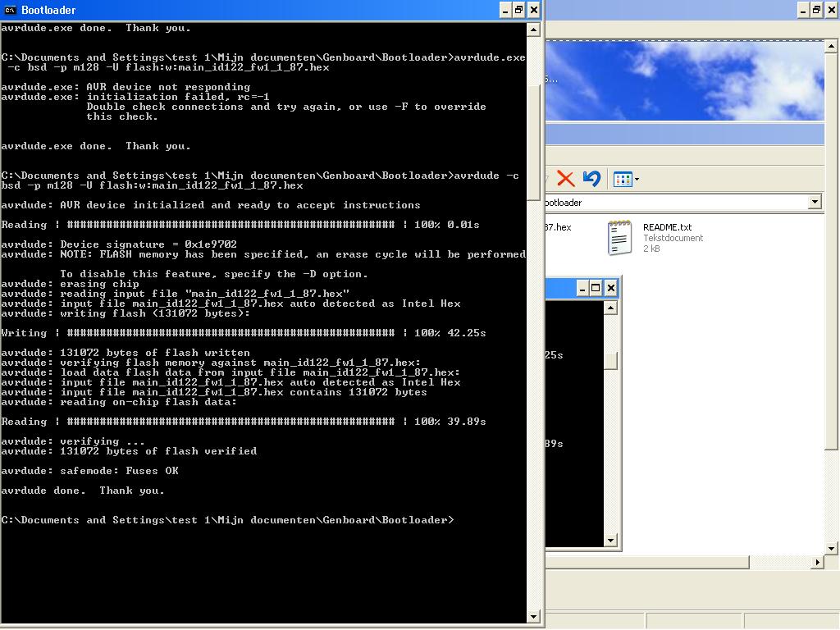Restore the Explorer window behind
The width and height of the screenshot is (840, 630).
(x=816, y=10)
